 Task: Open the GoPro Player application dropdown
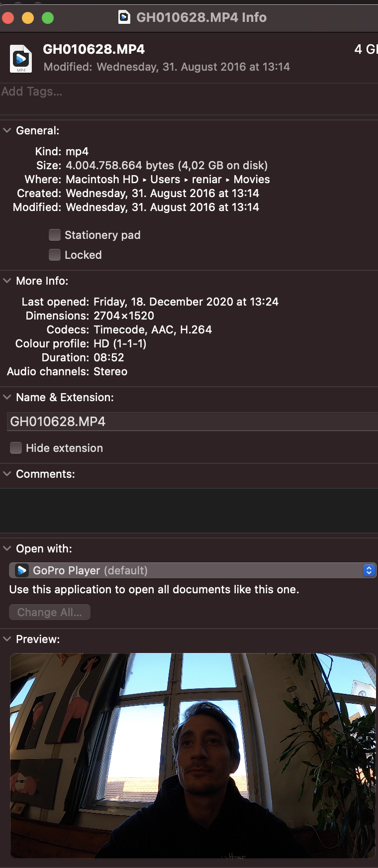click(x=192, y=570)
